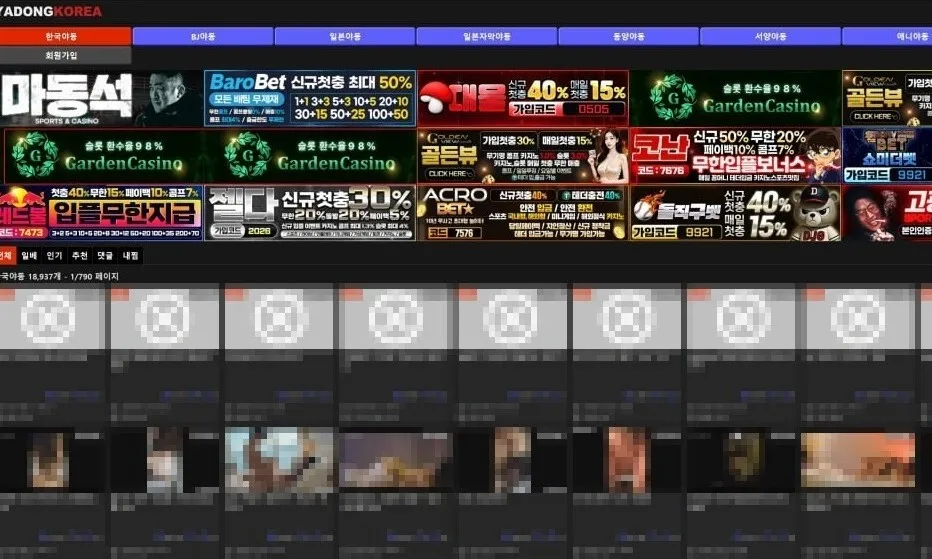Open the 젤다 30% banner ad

[310, 213]
